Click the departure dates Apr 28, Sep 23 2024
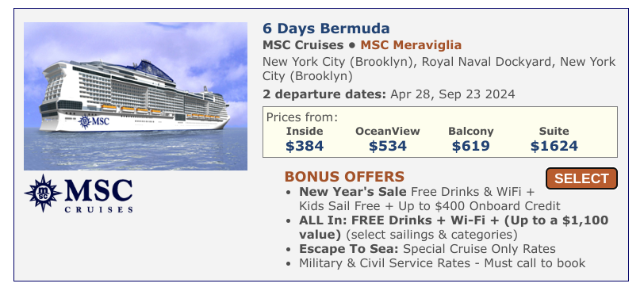644x291 pixels. click(x=452, y=94)
